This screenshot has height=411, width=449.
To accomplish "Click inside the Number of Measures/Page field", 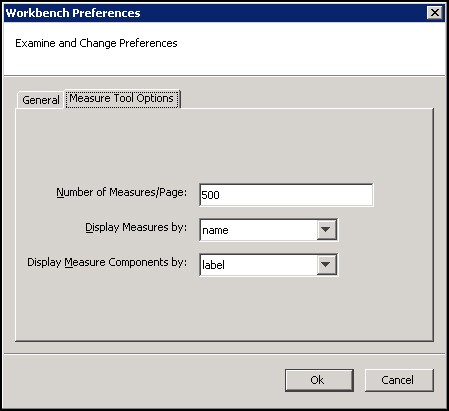I will point(286,195).
